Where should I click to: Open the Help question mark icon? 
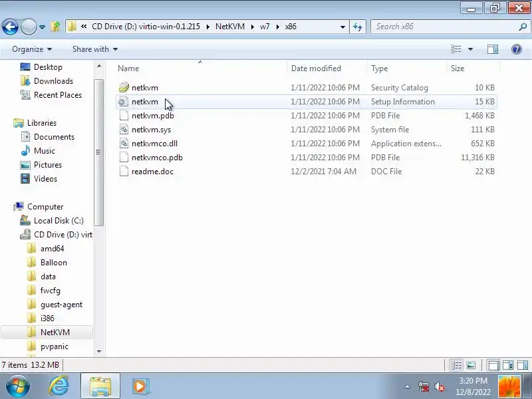point(517,49)
